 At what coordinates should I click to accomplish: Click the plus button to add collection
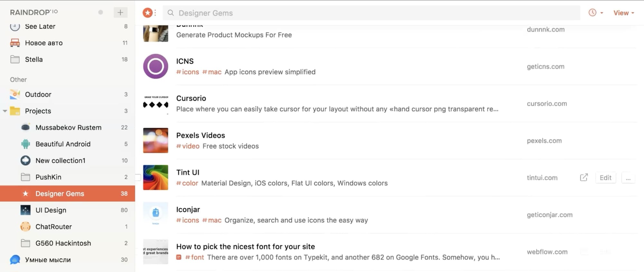[x=120, y=12]
